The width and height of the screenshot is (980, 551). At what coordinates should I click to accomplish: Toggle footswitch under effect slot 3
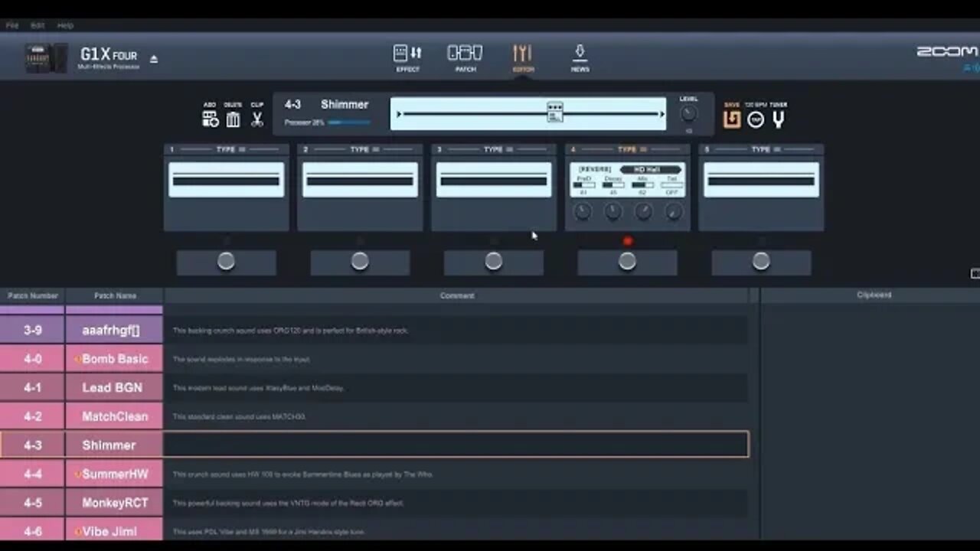(x=494, y=262)
